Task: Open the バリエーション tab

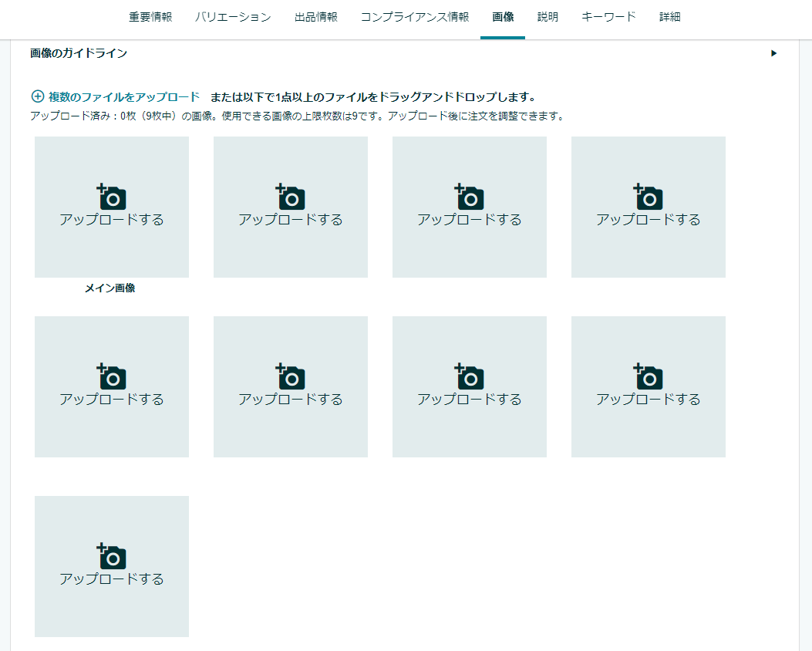Action: [x=233, y=17]
